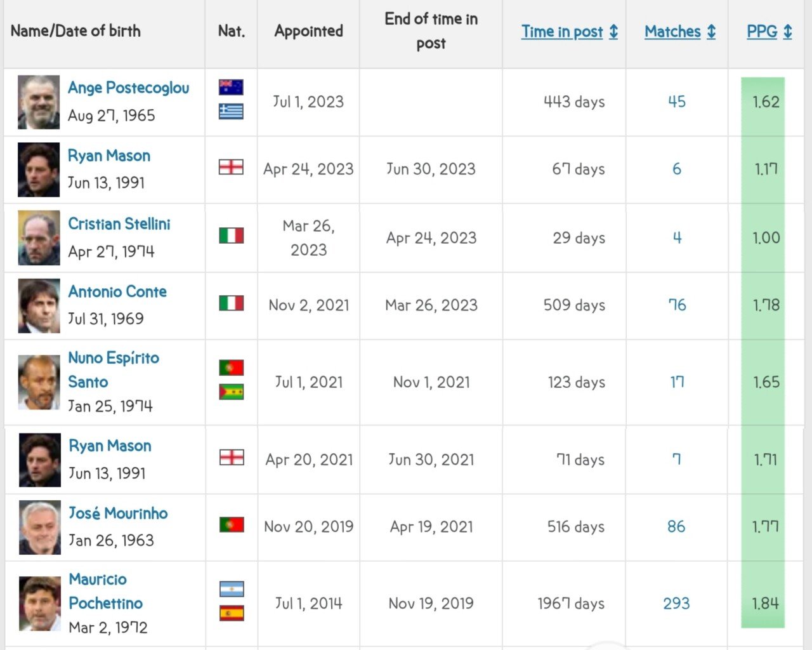Viewport: 812px width, 650px height.
Task: Click Argentine flag beside Mauricio Pochettino
Action: (232, 590)
